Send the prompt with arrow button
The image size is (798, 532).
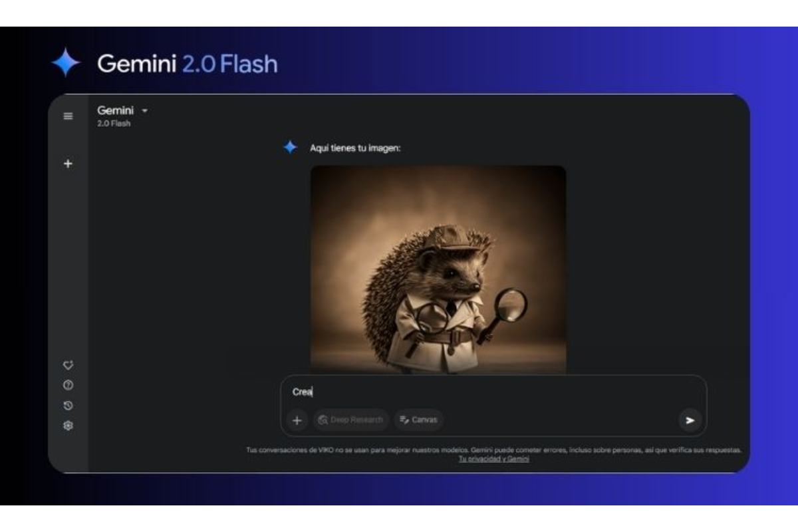point(690,420)
